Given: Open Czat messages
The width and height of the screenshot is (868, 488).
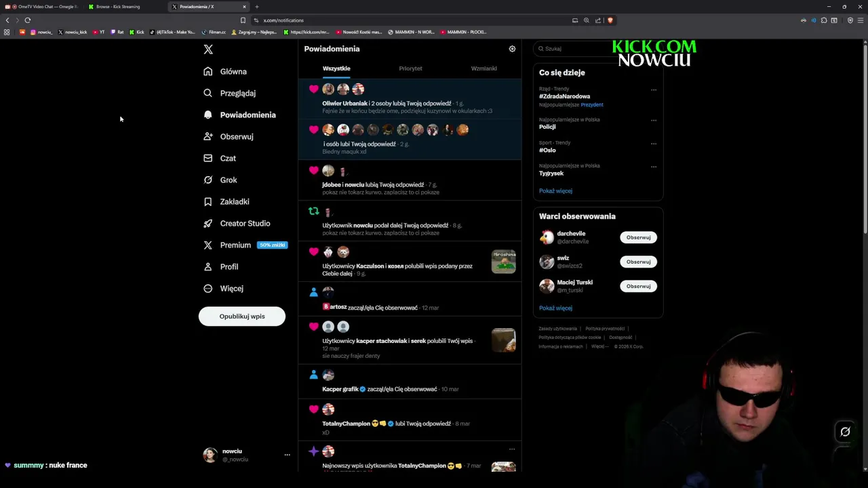Looking at the screenshot, I should click(x=220, y=158).
